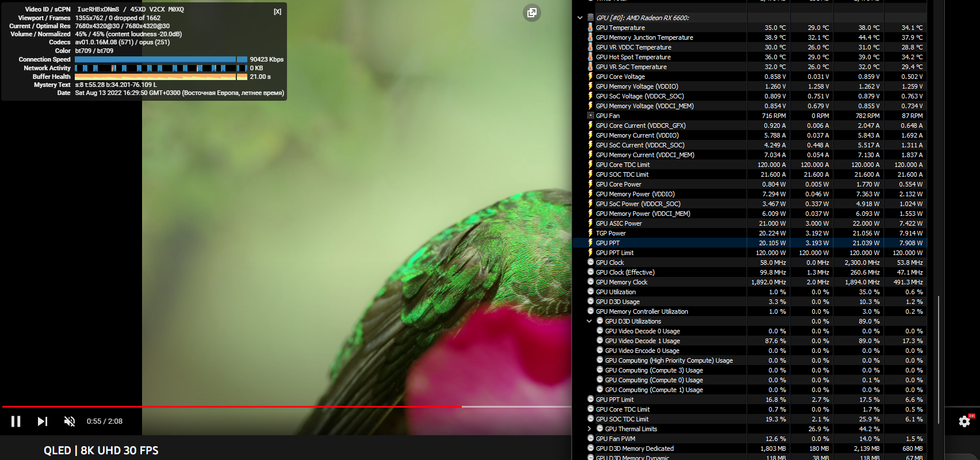This screenshot has width=980, height=460.
Task: Click the round icon beside GPU Video Decode 1 Usage
Action: 600,341
